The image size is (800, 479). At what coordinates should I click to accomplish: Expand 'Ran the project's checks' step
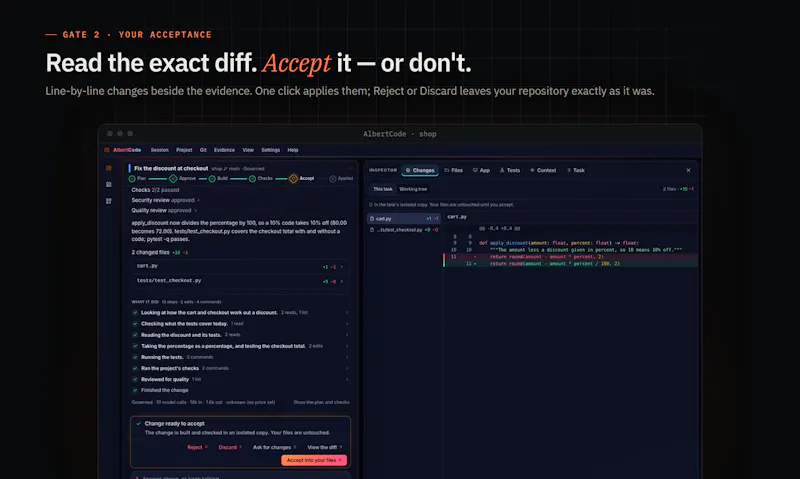tap(240, 368)
